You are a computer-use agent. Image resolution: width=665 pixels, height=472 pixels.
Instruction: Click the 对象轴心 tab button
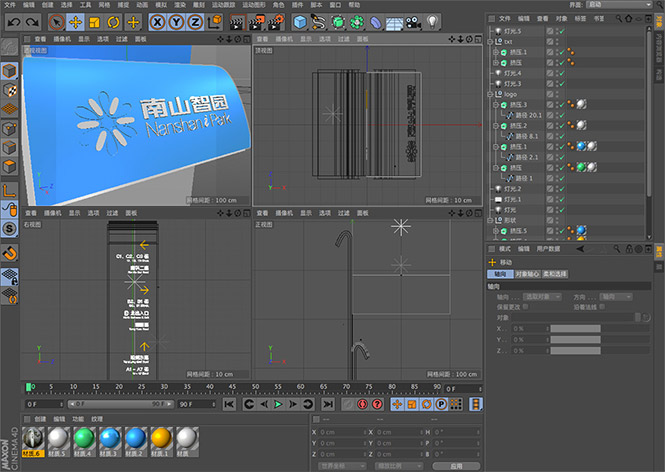[528, 274]
